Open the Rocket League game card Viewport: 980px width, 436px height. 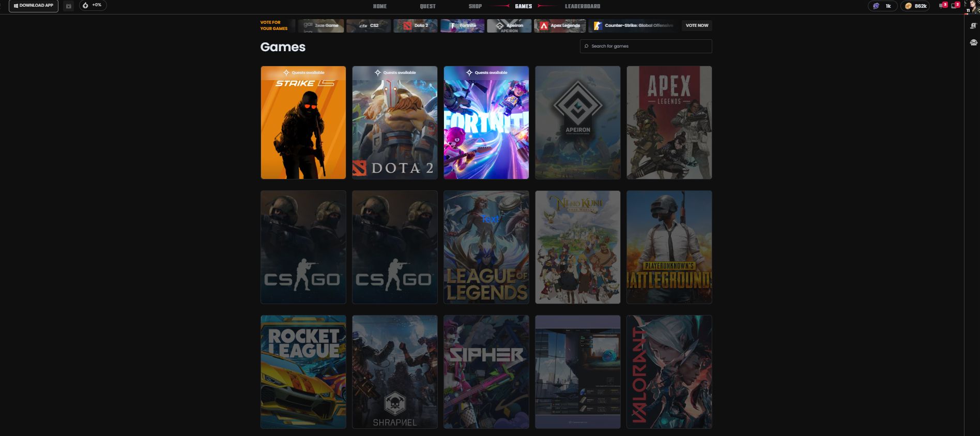(x=303, y=372)
